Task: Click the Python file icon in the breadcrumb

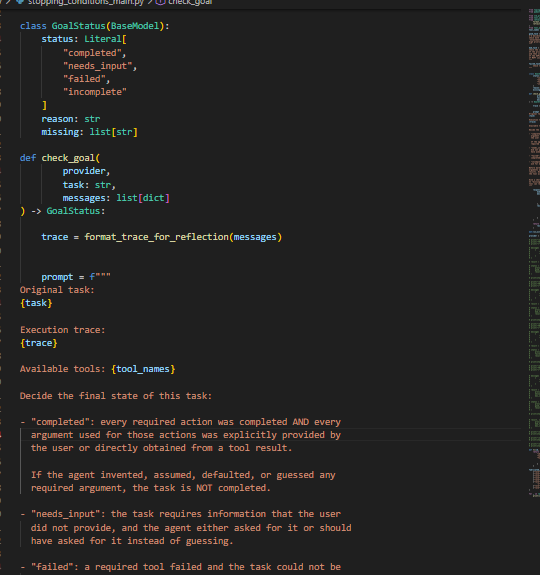Action: click(x=20, y=2)
